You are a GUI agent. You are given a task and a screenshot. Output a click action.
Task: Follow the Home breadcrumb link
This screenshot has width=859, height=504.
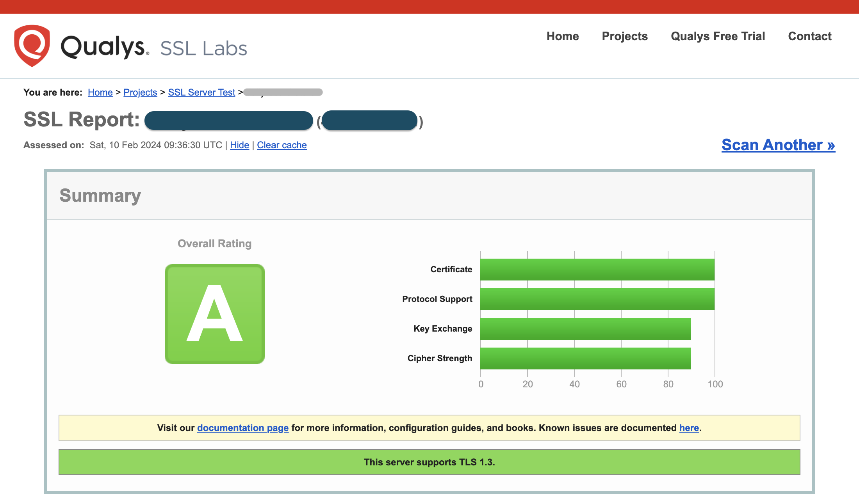tap(100, 92)
